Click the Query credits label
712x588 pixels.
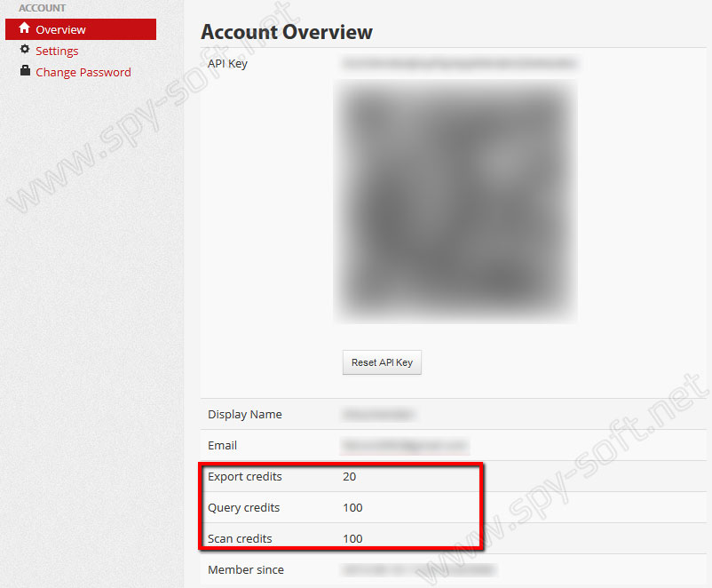[244, 507]
